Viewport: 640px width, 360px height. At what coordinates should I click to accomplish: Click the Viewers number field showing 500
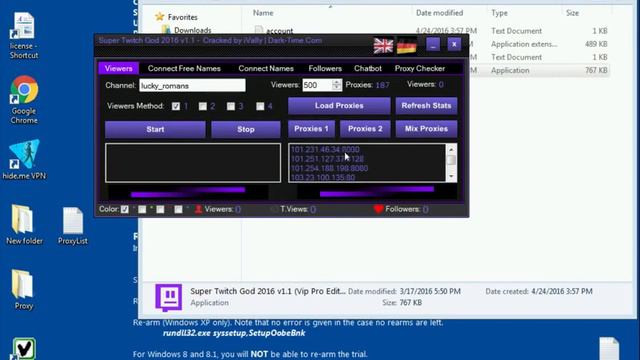(317, 85)
